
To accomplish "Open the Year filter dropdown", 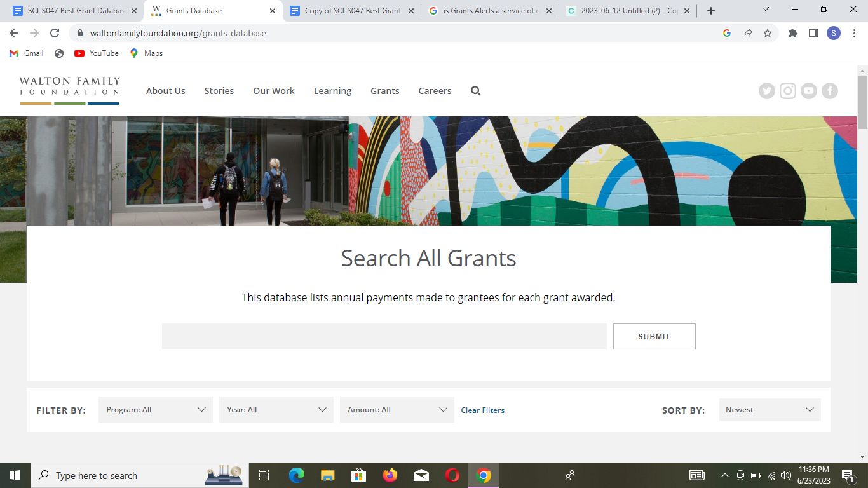I will point(276,410).
